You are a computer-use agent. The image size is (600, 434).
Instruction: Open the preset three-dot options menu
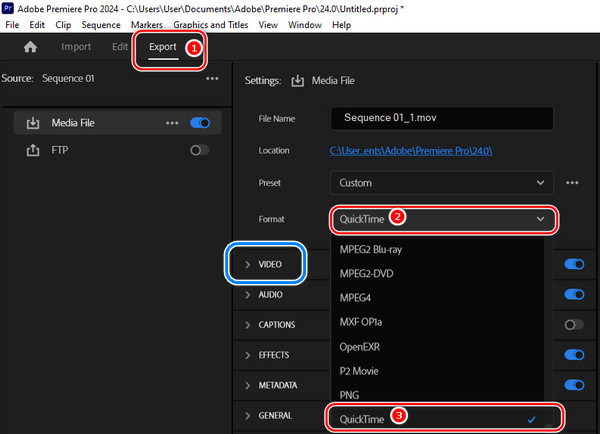tap(572, 183)
